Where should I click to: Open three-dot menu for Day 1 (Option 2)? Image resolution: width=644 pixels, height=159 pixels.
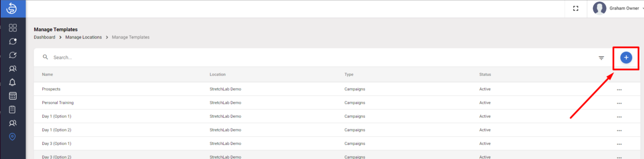pyautogui.click(x=619, y=130)
